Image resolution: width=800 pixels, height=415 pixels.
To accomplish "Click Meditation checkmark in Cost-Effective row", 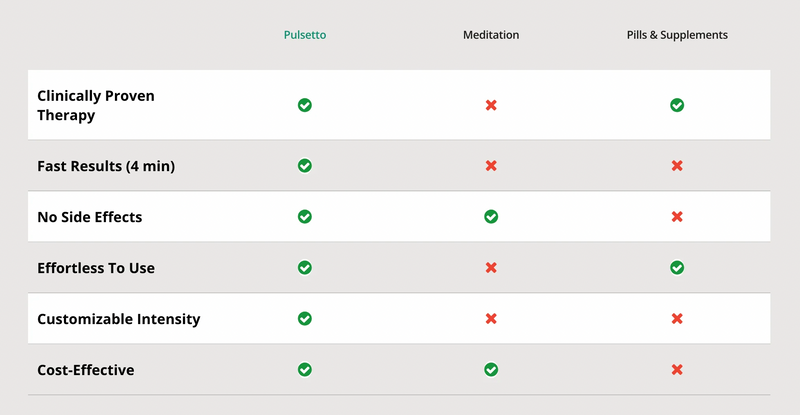I will (x=491, y=370).
